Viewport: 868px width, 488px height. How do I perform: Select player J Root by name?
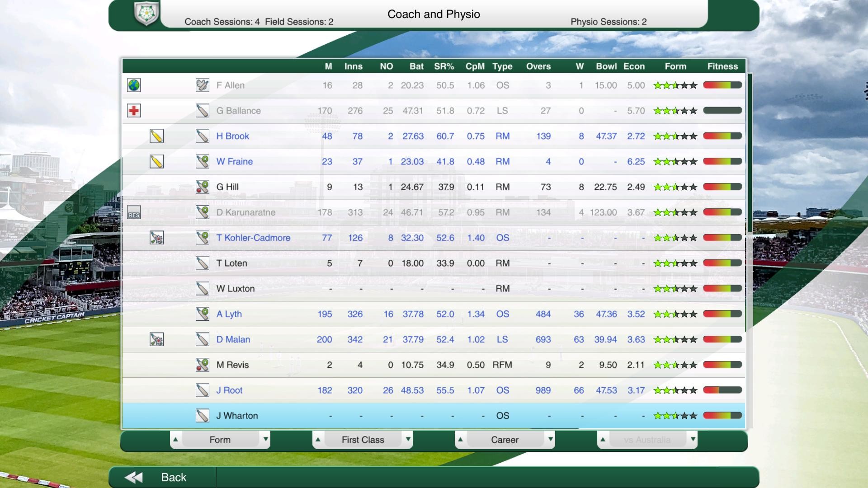pos(229,390)
